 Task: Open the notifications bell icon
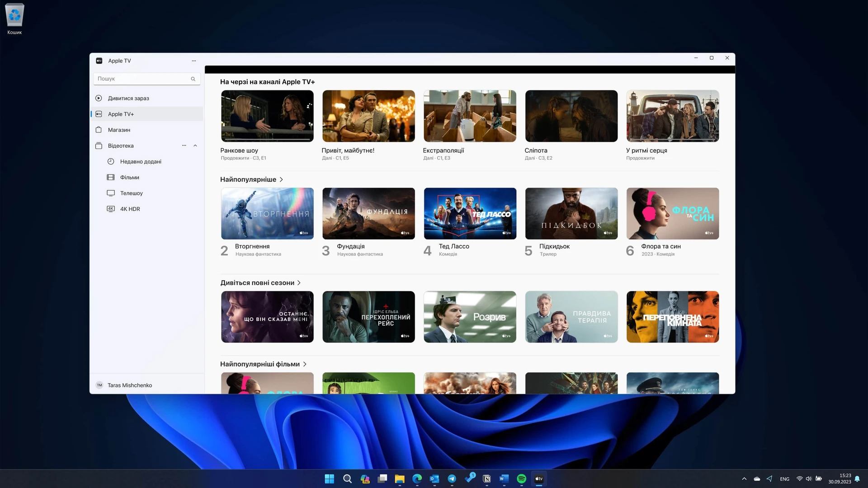coord(858,479)
